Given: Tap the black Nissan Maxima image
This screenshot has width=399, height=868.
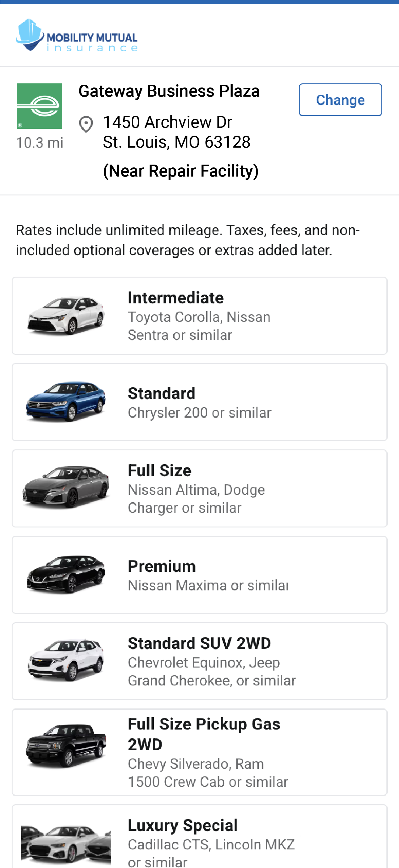Looking at the screenshot, I should tap(66, 574).
